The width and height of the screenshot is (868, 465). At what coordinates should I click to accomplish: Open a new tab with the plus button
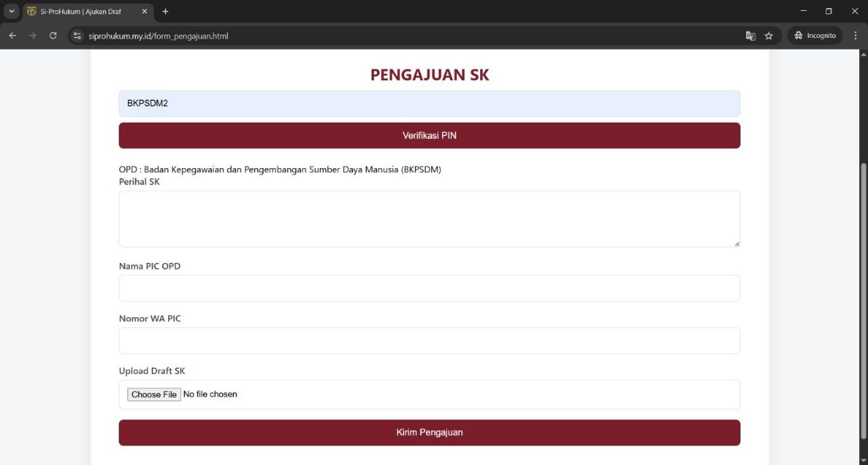point(165,11)
